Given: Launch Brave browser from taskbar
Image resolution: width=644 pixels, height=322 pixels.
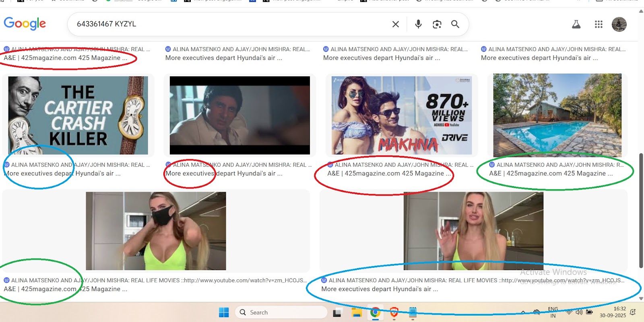Looking at the screenshot, I should pos(394,312).
